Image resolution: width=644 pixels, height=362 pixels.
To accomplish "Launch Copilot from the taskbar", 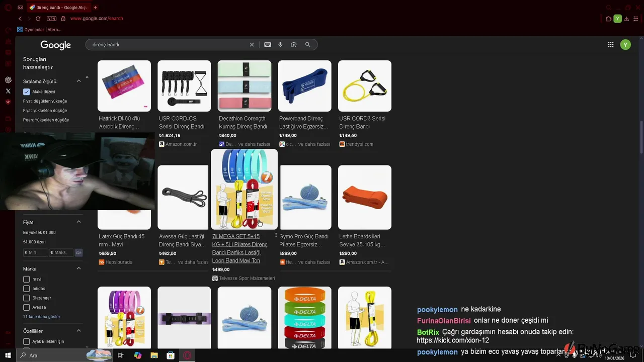I will point(138,355).
